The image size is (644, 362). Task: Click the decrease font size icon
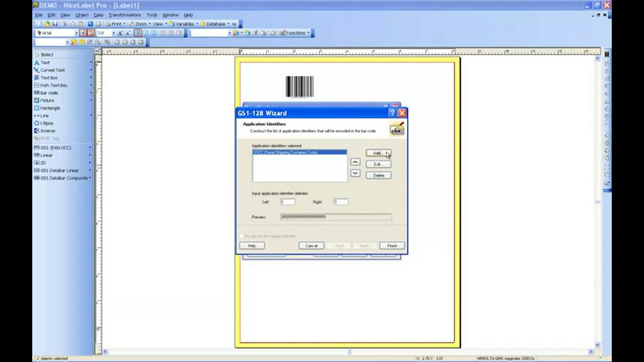pyautogui.click(x=127, y=33)
